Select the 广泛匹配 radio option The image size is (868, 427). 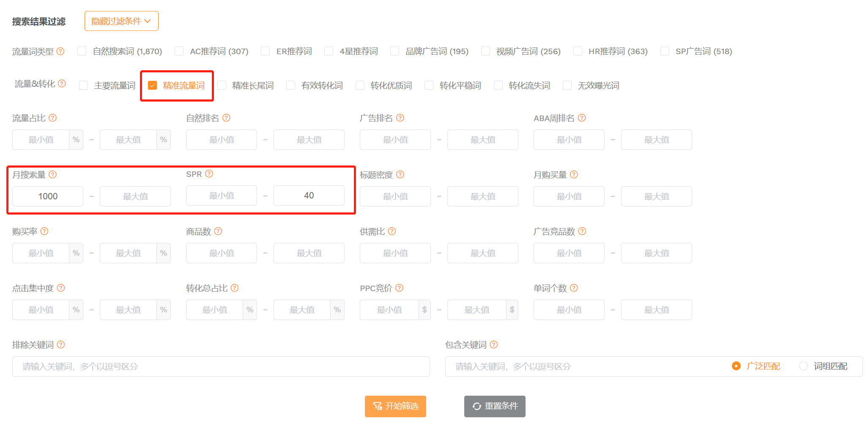(736, 366)
